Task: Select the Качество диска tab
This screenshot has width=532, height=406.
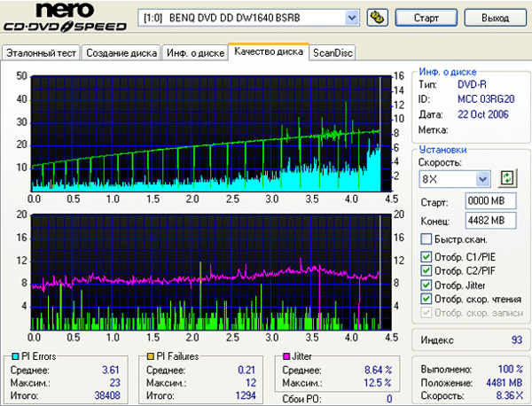Action: click(269, 51)
